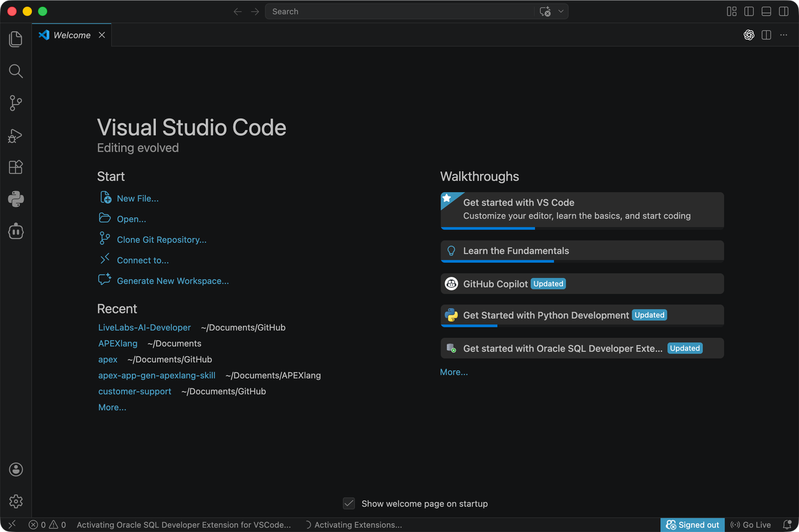Click the Signed out Copilot status

[x=692, y=525]
